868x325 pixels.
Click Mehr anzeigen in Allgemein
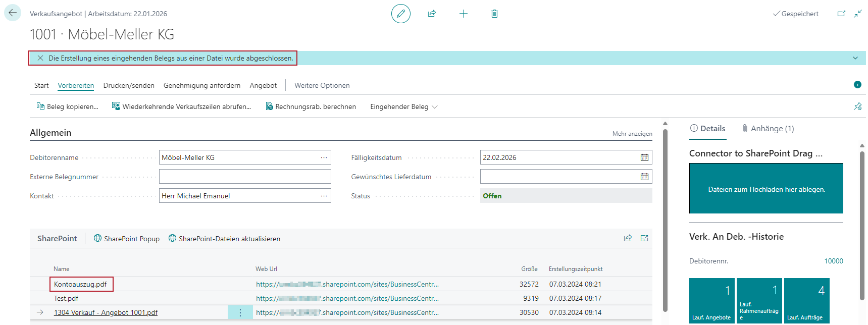point(632,134)
